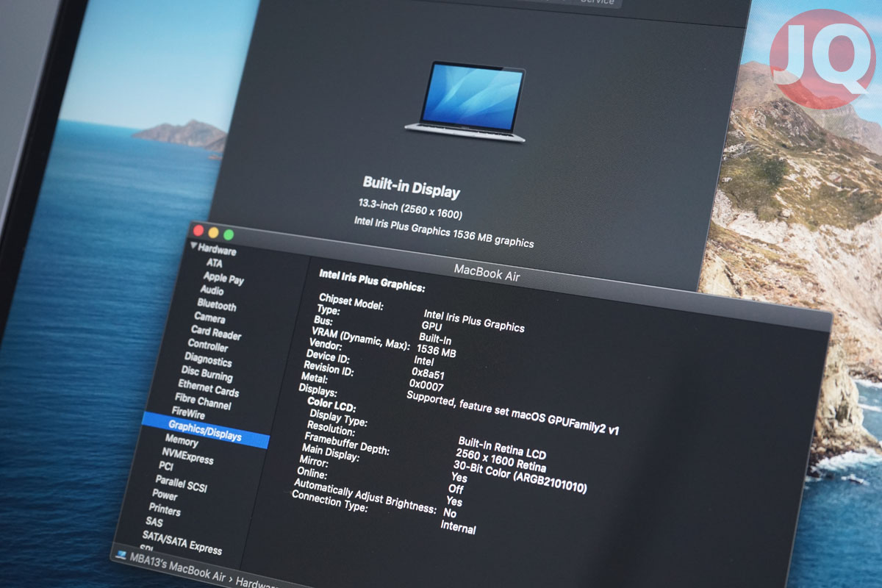Viewport: 882px width, 588px height.
Task: Select Audio in the sidebar list
Action: tap(212, 290)
